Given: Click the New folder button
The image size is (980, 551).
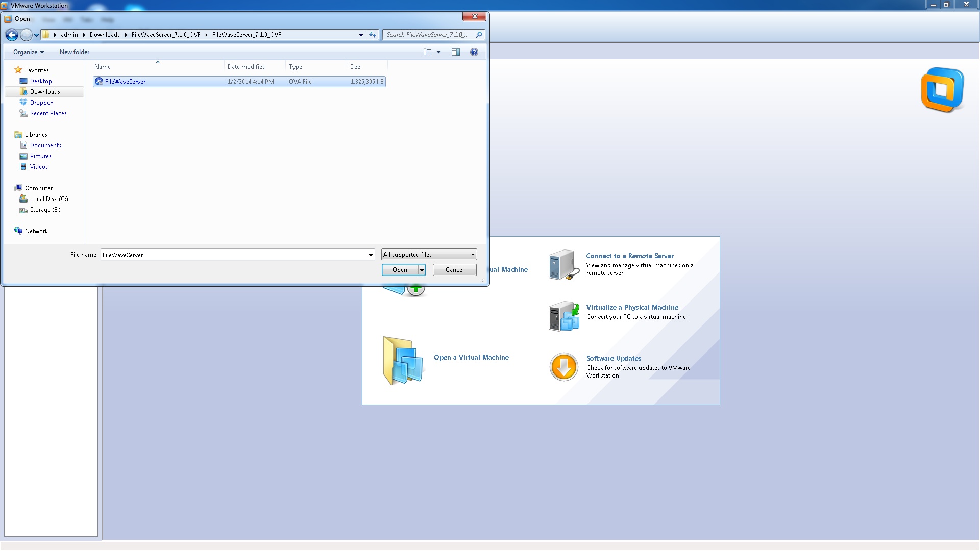Looking at the screenshot, I should (75, 52).
